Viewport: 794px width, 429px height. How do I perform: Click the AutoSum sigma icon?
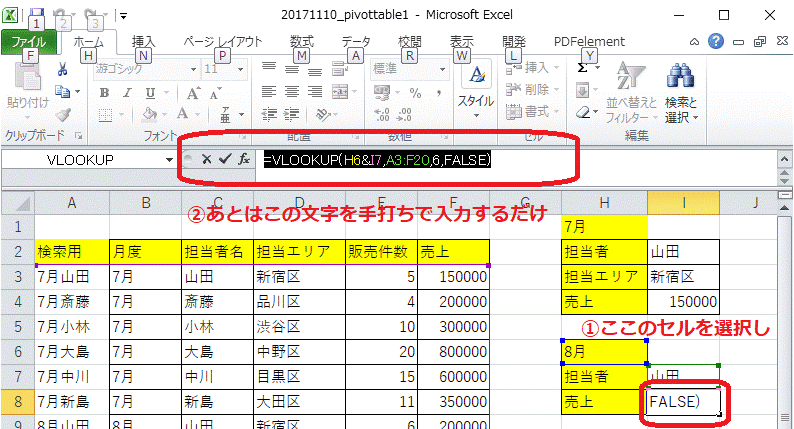(583, 69)
